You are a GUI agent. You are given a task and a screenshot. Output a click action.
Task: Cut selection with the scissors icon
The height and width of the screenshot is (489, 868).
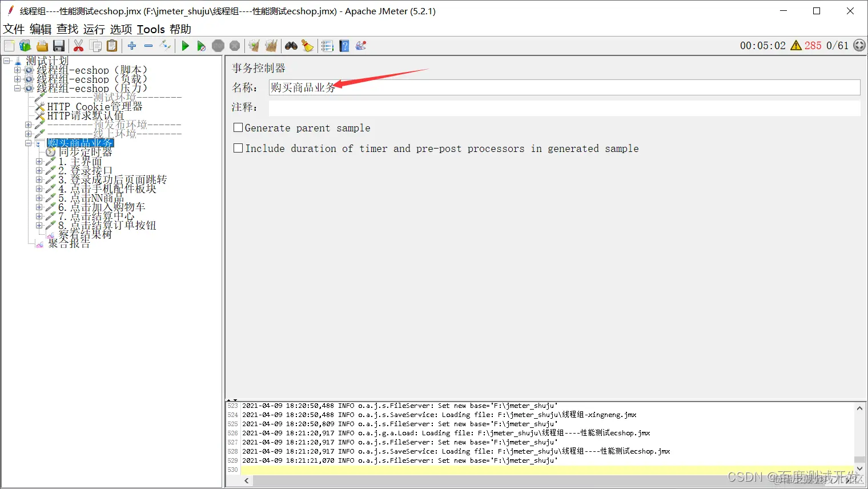[79, 46]
